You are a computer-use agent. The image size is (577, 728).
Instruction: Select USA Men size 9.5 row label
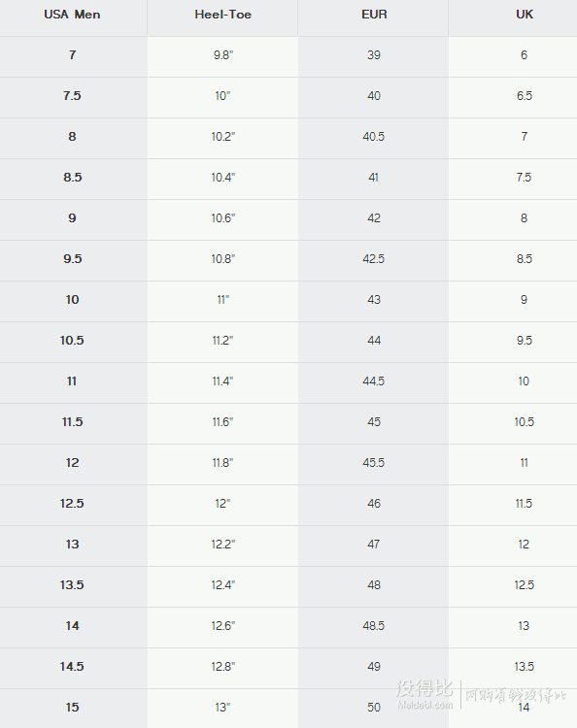[x=73, y=258]
